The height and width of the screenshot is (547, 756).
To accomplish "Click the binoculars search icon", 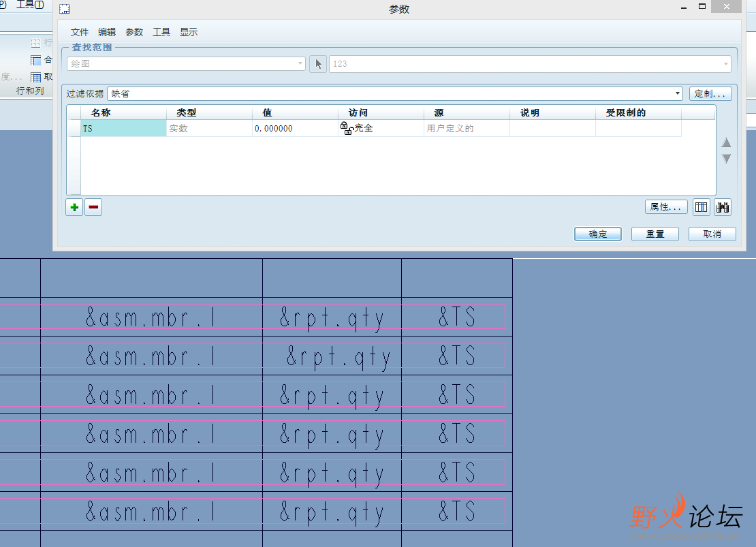I will coord(722,207).
